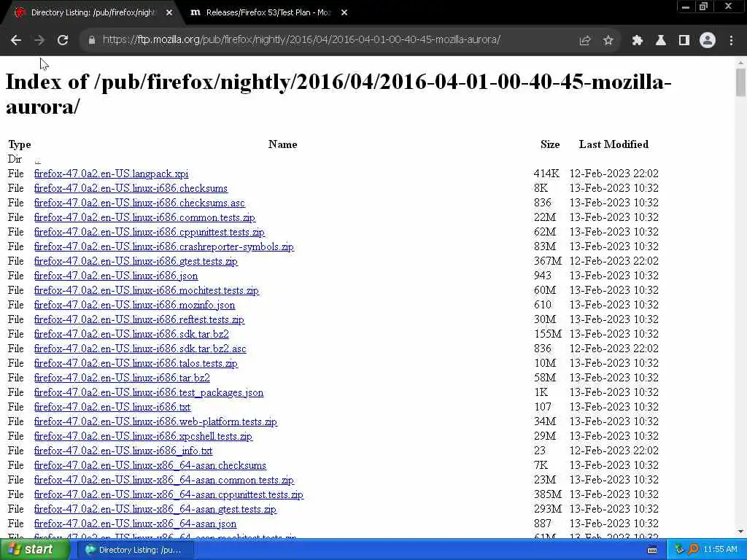Download firefox-47.0a2.en-US.linux-i686.tar.bz2
The image size is (747, 560).
tap(122, 378)
